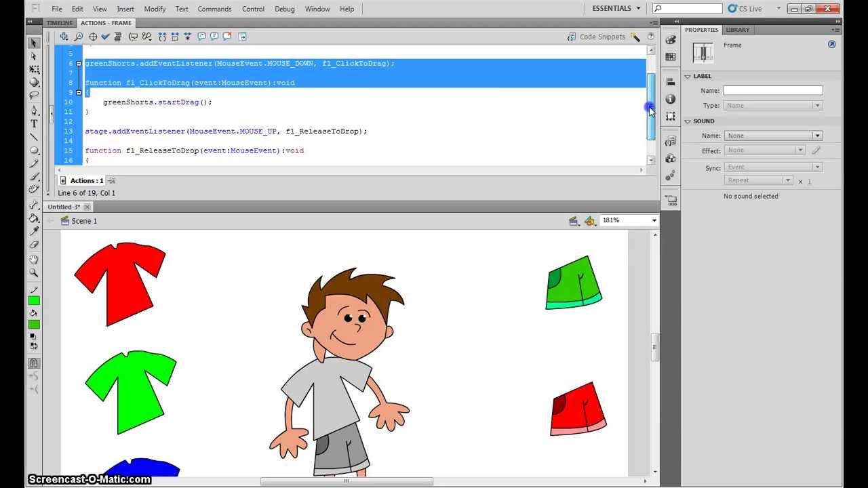Collapse code block at line 6

point(79,64)
